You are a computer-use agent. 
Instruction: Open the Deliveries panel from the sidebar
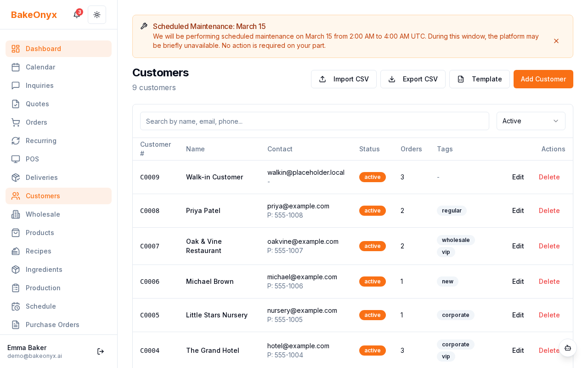pos(41,178)
